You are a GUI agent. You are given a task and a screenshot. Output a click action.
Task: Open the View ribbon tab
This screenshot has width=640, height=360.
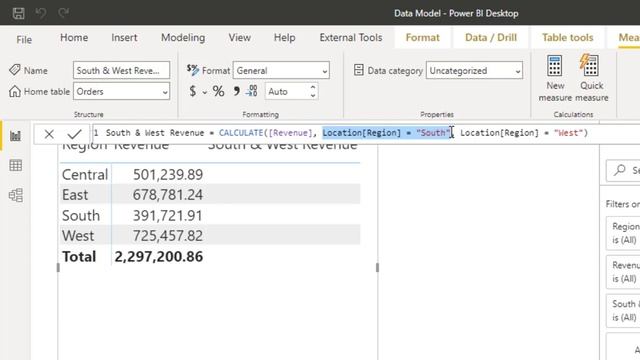[x=239, y=38]
